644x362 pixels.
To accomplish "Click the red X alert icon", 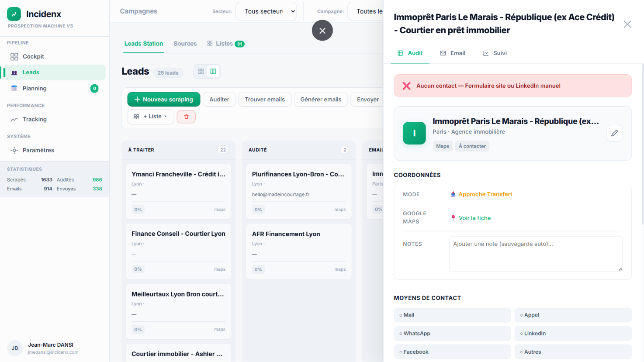I will (x=406, y=86).
